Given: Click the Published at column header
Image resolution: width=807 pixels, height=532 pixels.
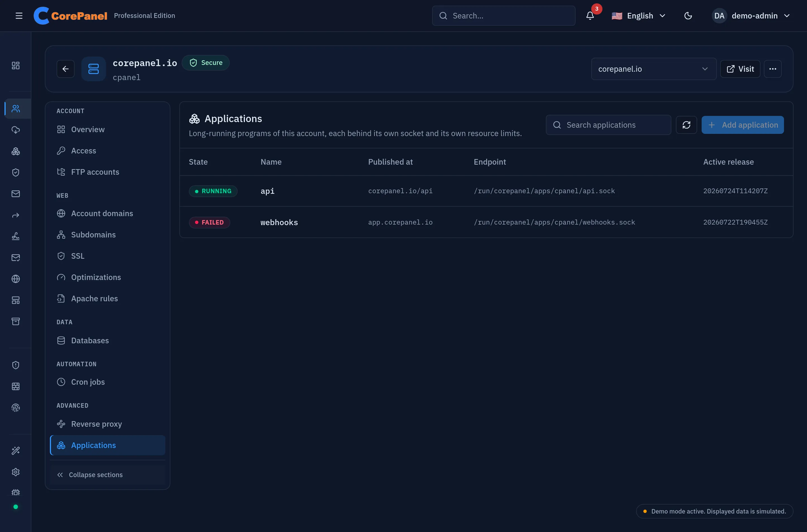Looking at the screenshot, I should (x=390, y=162).
